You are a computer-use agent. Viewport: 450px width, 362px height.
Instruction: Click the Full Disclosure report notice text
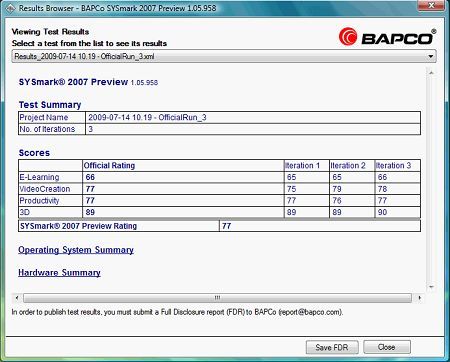[x=177, y=312]
